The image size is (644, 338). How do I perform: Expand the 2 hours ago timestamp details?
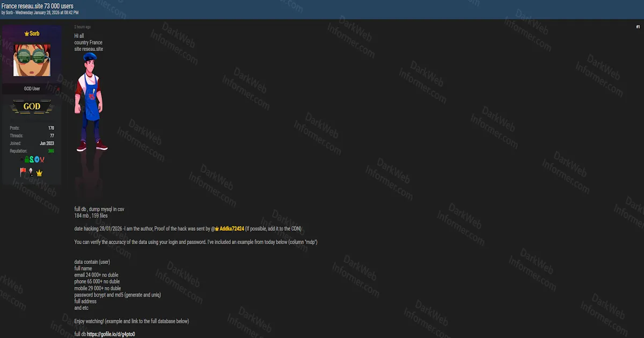tap(83, 26)
